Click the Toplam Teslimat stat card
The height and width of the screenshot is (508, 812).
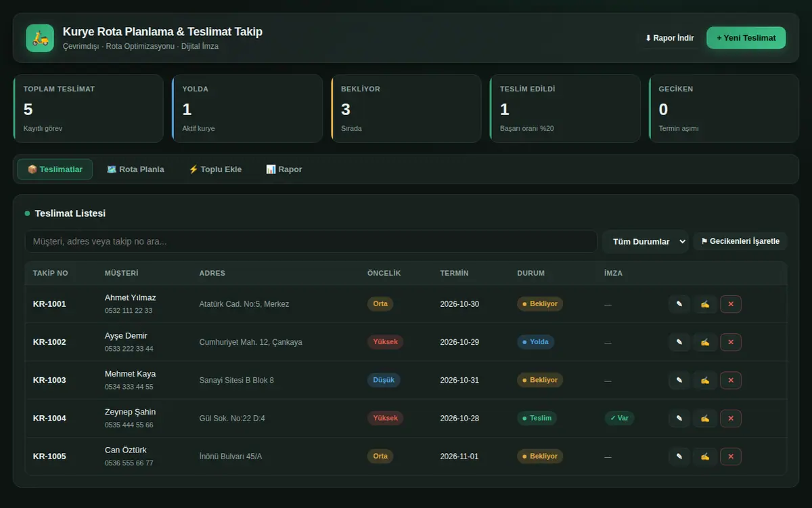(88, 108)
